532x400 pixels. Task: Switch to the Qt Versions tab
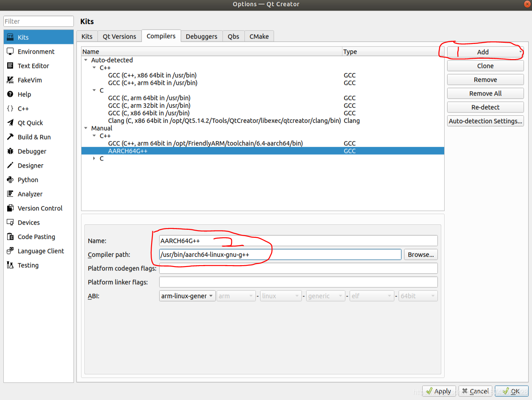(119, 36)
